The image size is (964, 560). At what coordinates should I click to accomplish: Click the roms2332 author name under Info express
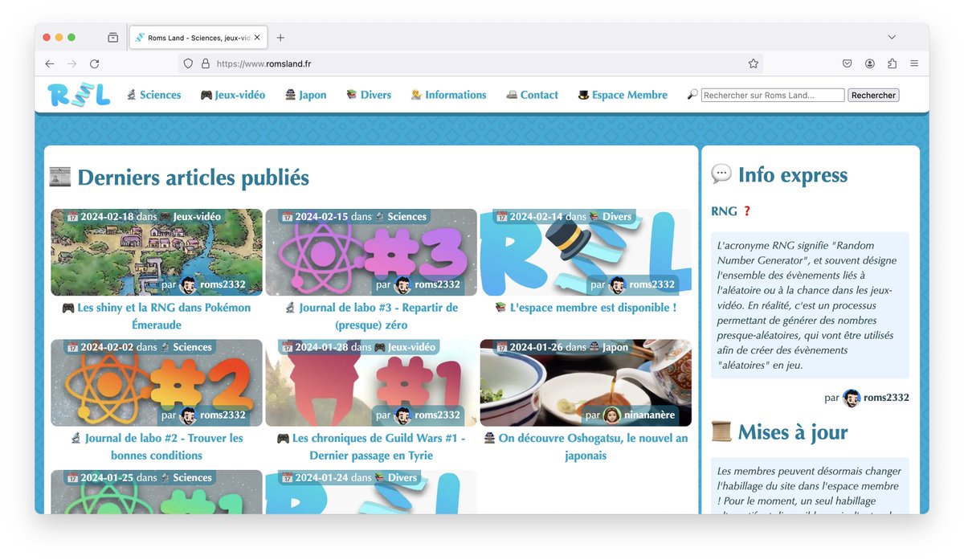[887, 398]
